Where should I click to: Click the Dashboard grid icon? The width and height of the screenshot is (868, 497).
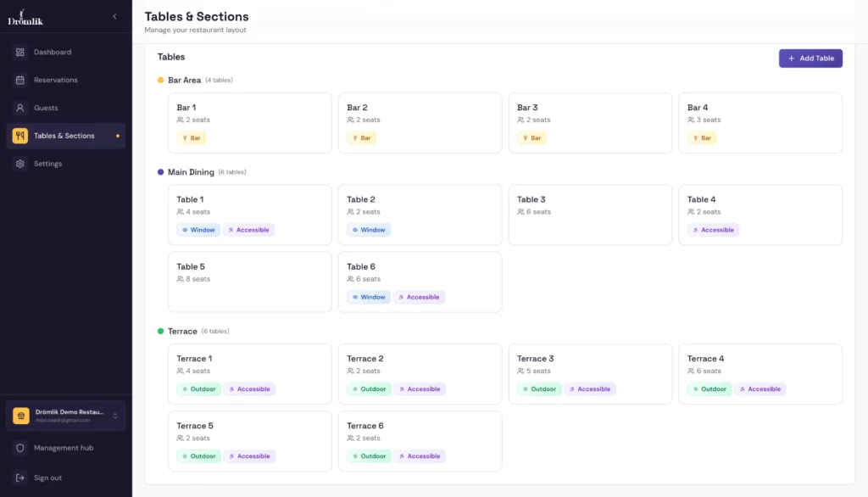[x=20, y=52]
